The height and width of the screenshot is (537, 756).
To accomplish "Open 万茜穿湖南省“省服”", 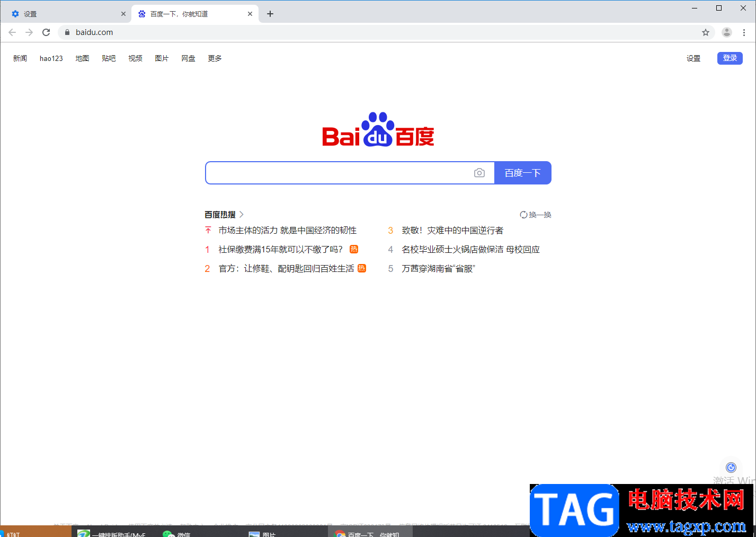I will [438, 268].
